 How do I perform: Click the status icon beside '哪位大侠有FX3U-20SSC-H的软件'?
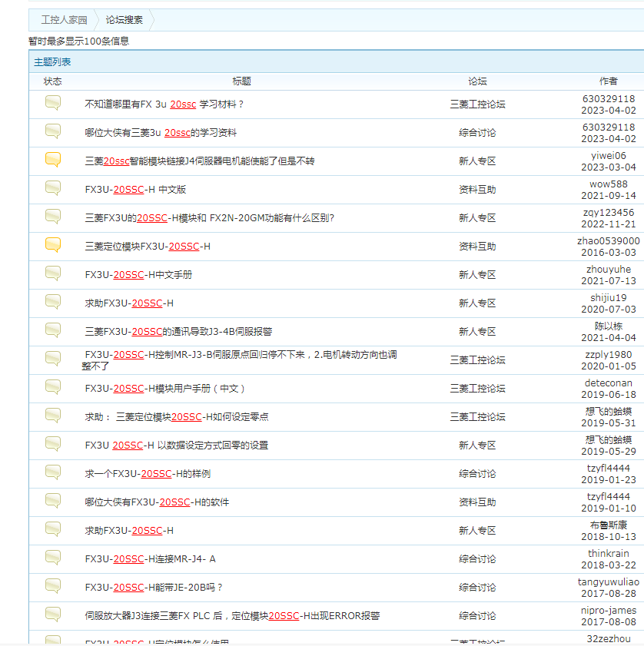coord(53,501)
